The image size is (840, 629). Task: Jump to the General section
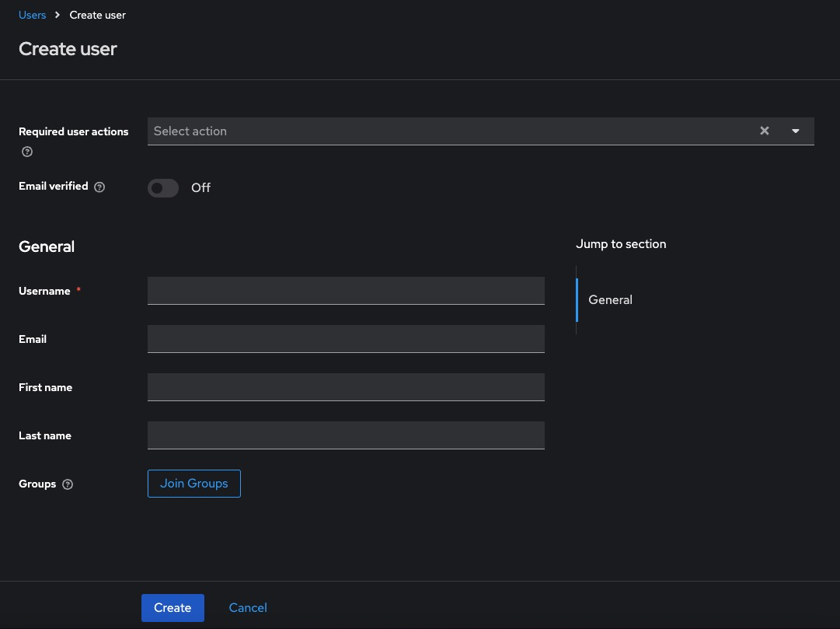pyautogui.click(x=610, y=300)
